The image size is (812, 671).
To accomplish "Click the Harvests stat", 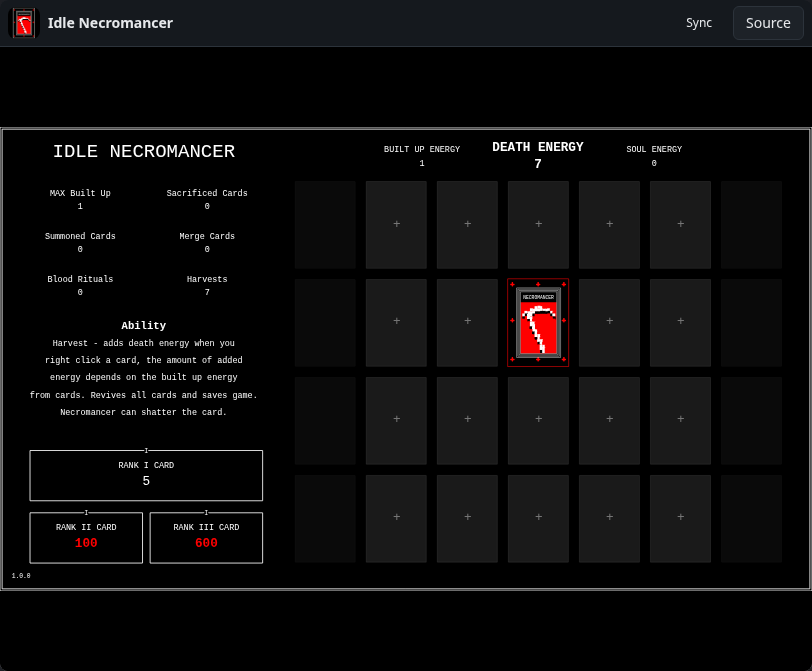I will point(207,285).
